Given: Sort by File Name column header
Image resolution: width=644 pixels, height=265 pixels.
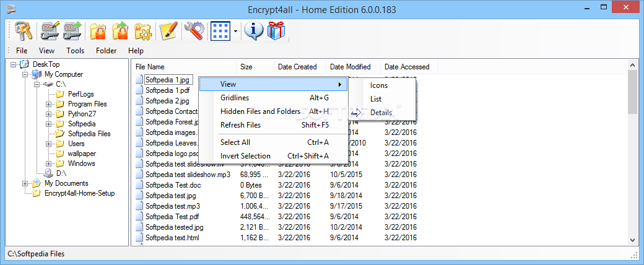Looking at the screenshot, I should (x=185, y=66).
